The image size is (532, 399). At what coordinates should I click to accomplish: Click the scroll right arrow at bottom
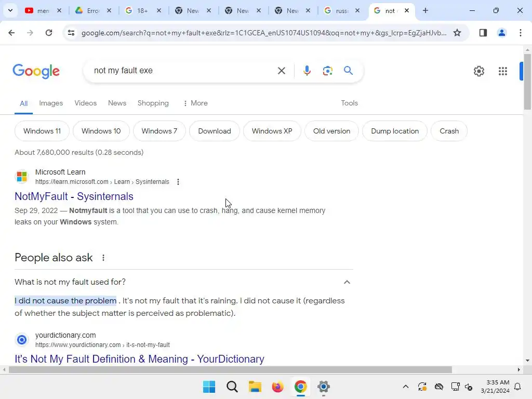[518, 369]
